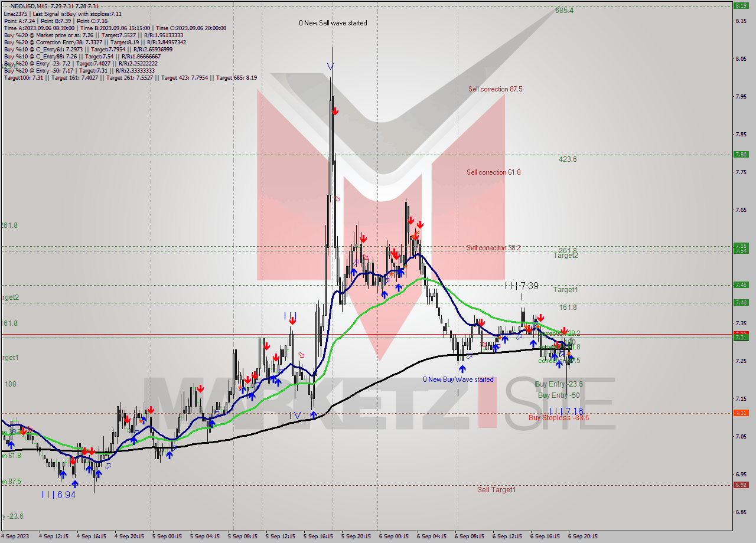This screenshot has width=756, height=543.
Task: Click the '685.4' Fibonacci level label
Action: pyautogui.click(x=564, y=11)
